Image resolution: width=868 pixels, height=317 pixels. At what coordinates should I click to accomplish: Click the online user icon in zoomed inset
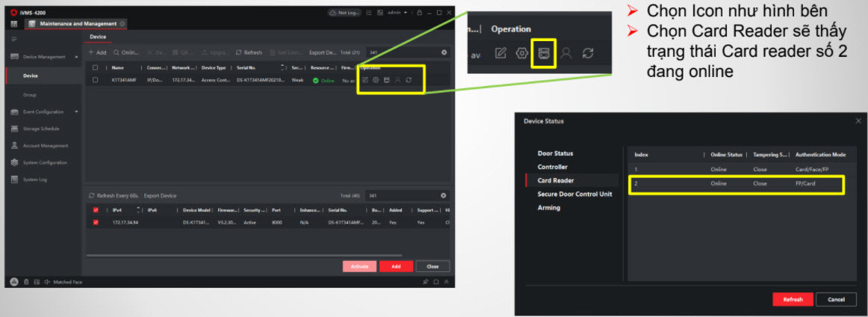tap(565, 54)
